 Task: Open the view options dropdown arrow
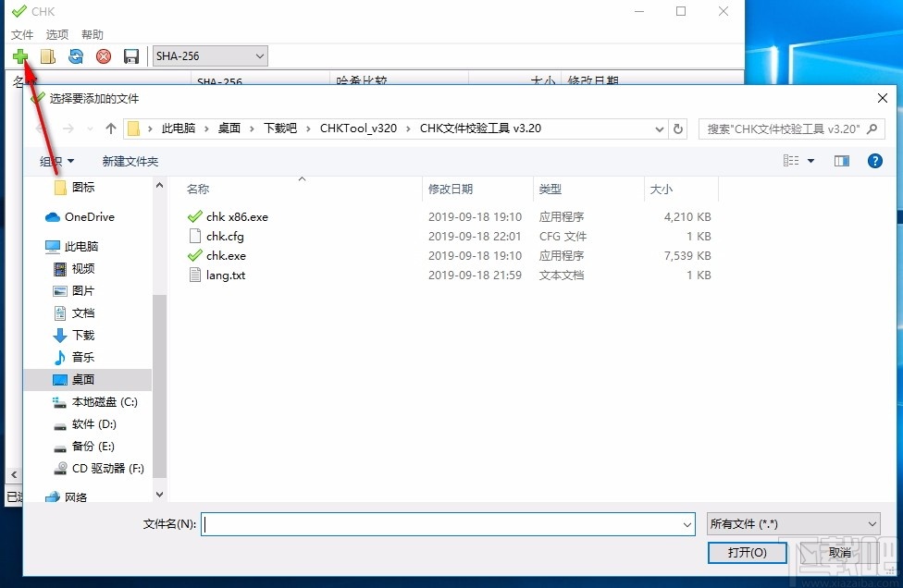click(x=810, y=161)
